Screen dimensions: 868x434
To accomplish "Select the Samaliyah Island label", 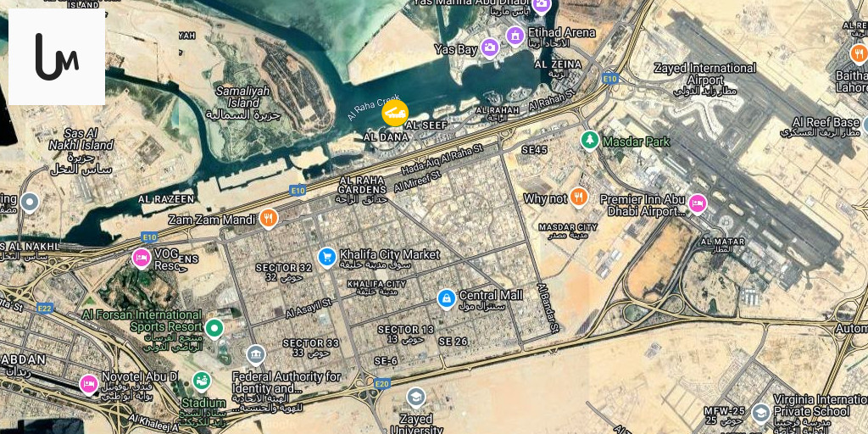I will tap(243, 97).
